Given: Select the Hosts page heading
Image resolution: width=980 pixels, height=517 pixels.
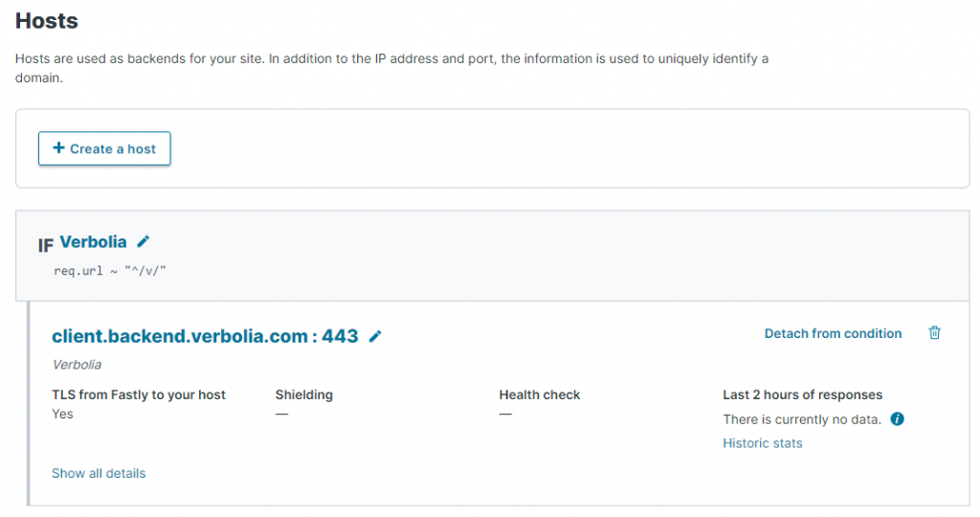Looking at the screenshot, I should click(47, 21).
